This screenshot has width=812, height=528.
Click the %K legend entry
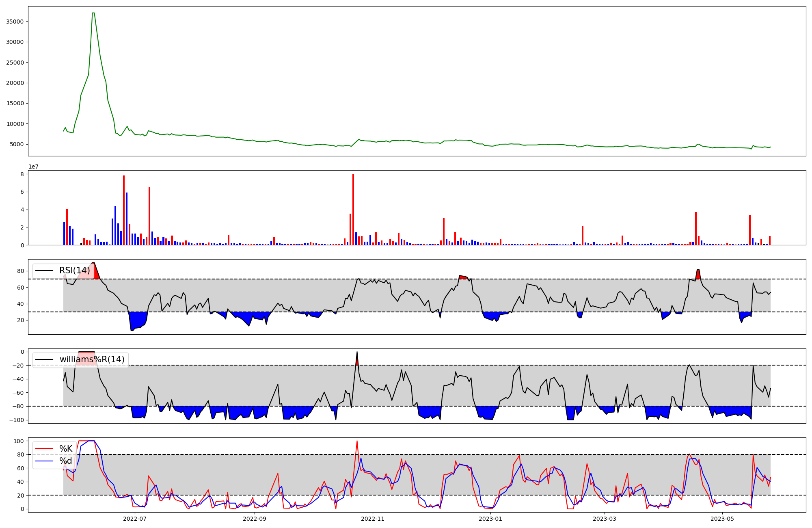[66, 449]
